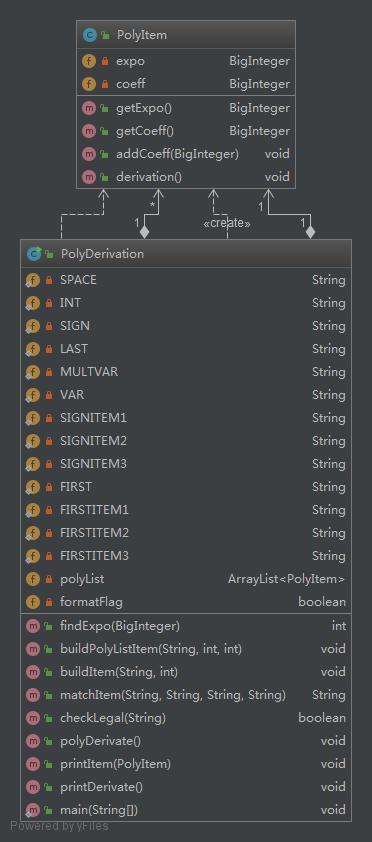The image size is (372, 842).
Task: Click the method icon beside buildItem(String, int)
Action: pyautogui.click(x=33, y=672)
